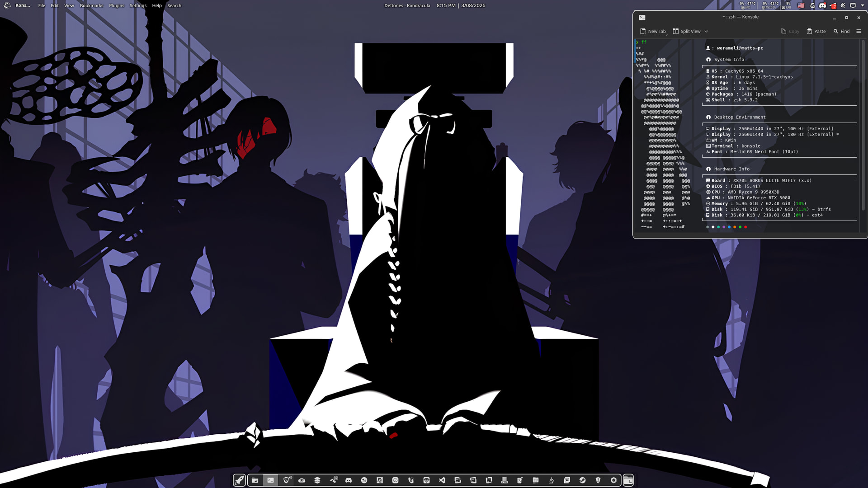
Task: Open the file manager from dock
Action: 255,480
